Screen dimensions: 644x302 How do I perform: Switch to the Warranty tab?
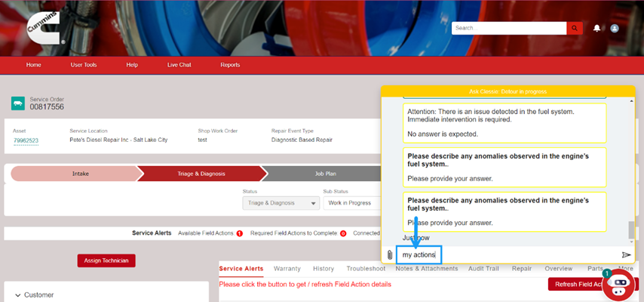(287, 269)
